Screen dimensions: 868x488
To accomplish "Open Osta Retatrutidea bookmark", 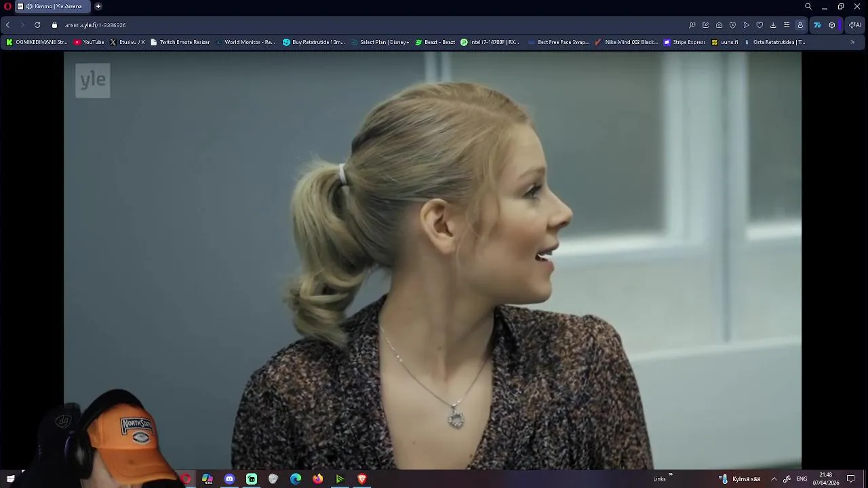I will click(774, 42).
